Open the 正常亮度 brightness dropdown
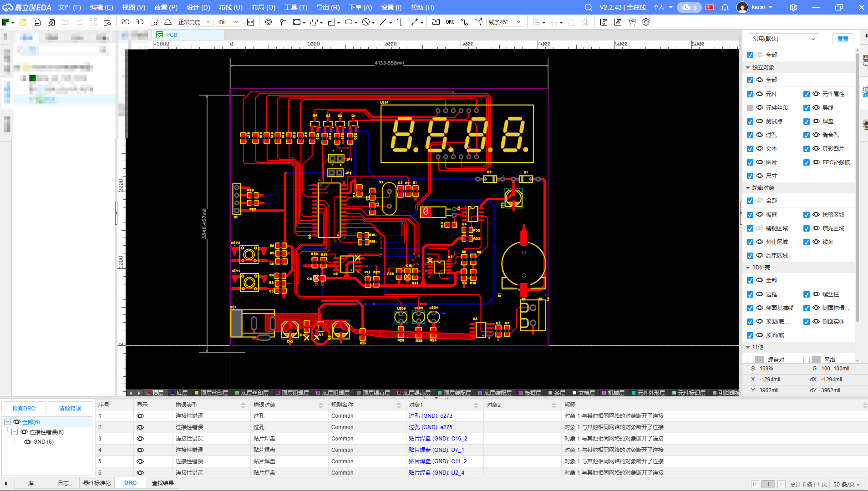This screenshot has height=491, width=868. click(194, 22)
